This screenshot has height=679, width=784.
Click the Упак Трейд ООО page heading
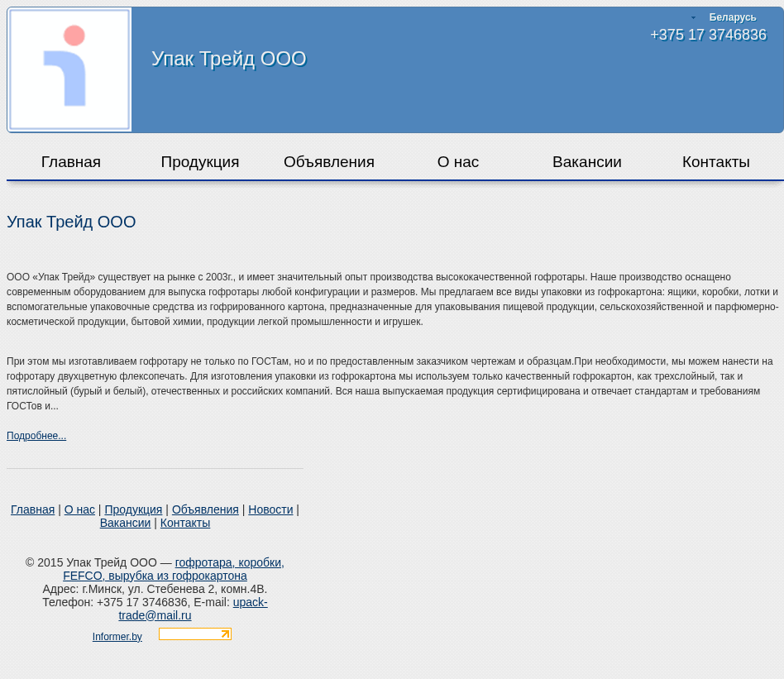click(71, 222)
